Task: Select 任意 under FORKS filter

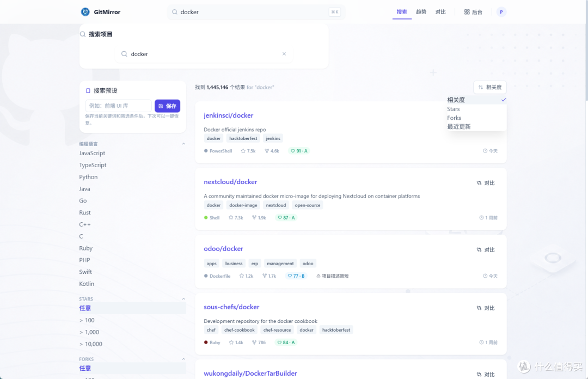Action: [132, 368]
